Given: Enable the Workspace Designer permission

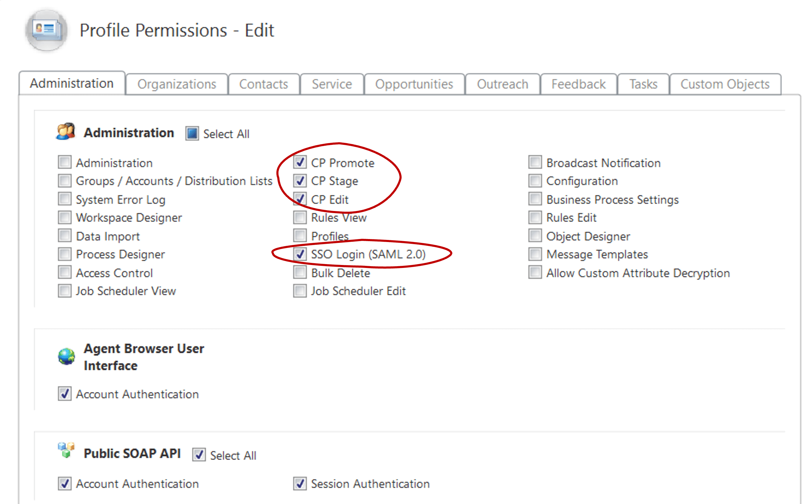Looking at the screenshot, I should coord(64,217).
